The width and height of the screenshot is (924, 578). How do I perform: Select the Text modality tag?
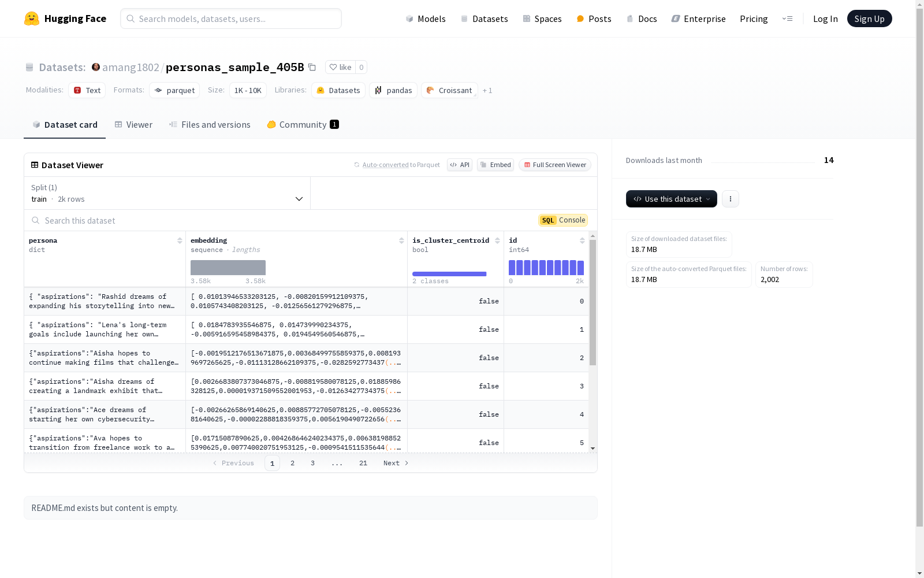[x=87, y=90]
